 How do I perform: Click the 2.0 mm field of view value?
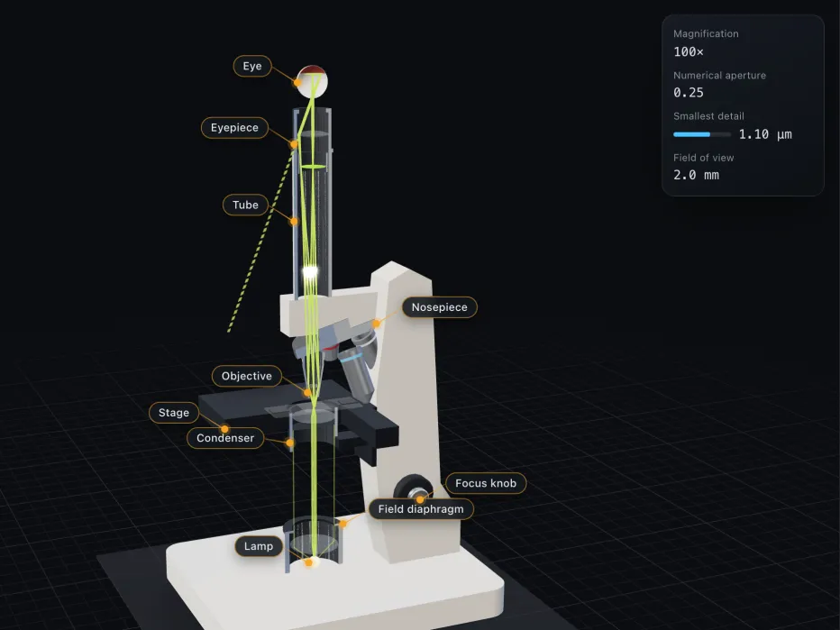(696, 175)
